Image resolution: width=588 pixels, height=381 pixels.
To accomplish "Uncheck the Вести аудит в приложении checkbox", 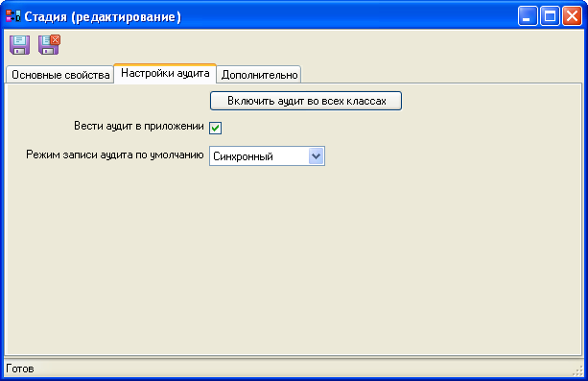I will [215, 128].
